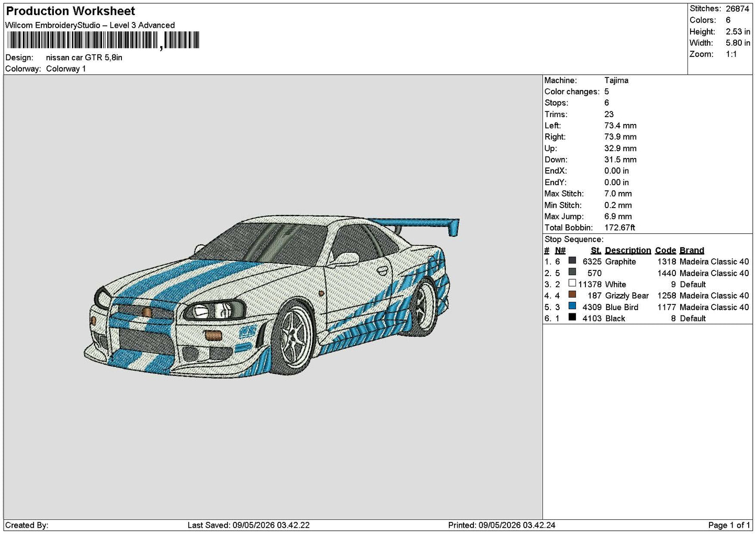Click the 'Description' column header
The width and height of the screenshot is (756, 534).
(628, 251)
